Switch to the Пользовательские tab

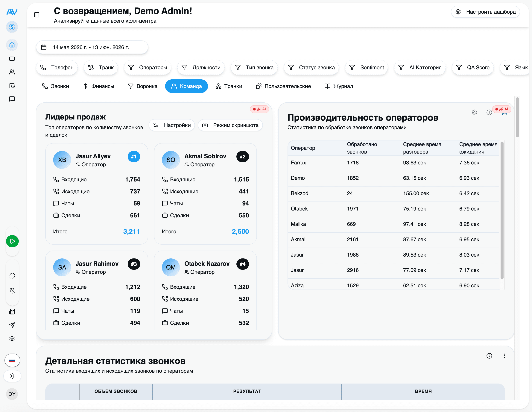pos(283,86)
